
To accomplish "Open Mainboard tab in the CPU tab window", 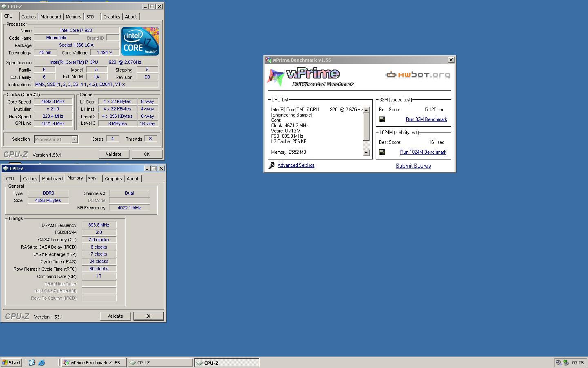I will coord(51,17).
